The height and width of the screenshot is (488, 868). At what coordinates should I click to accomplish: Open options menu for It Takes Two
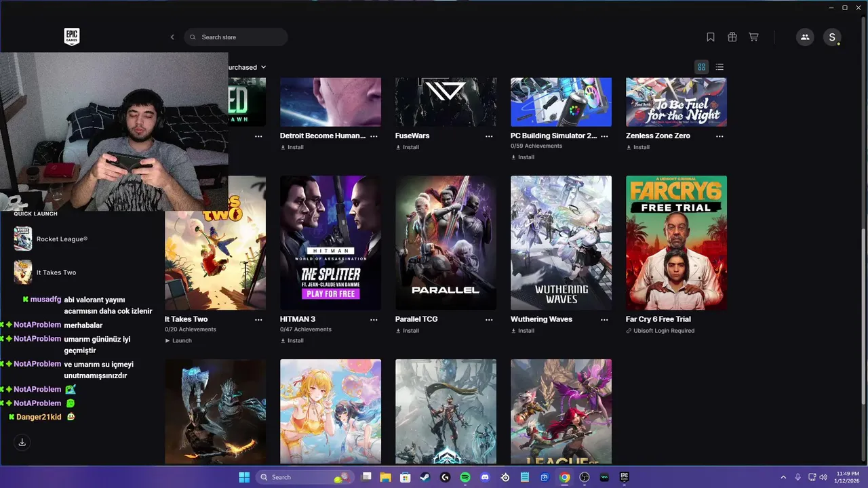click(x=258, y=320)
